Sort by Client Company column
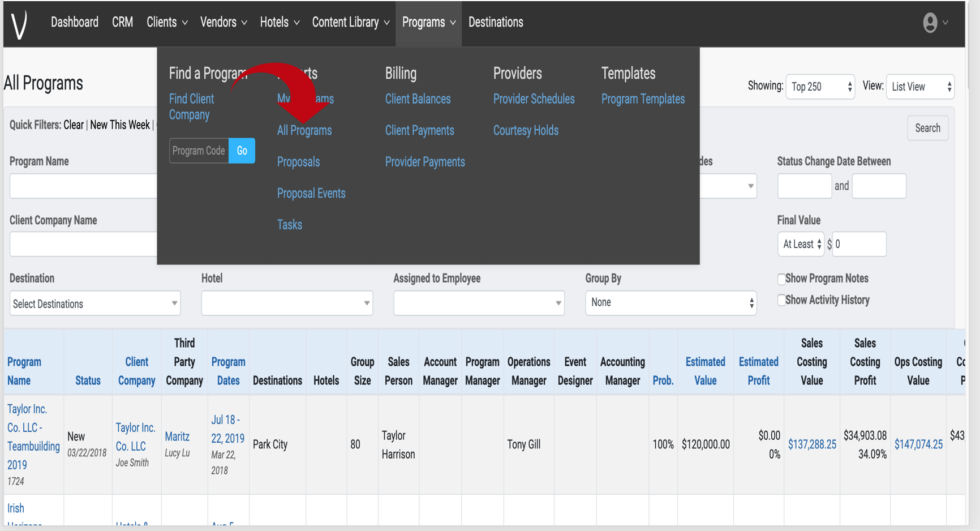Image resolution: width=980 pixels, height=531 pixels. coord(136,371)
